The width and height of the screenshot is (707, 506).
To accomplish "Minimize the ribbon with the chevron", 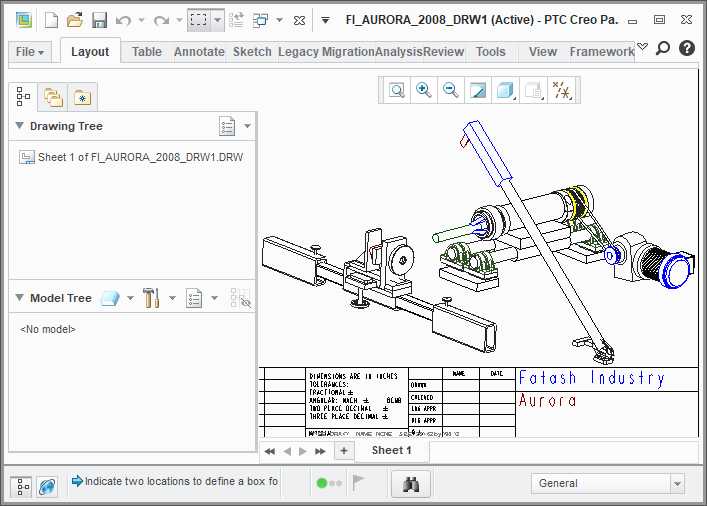I will 643,46.
